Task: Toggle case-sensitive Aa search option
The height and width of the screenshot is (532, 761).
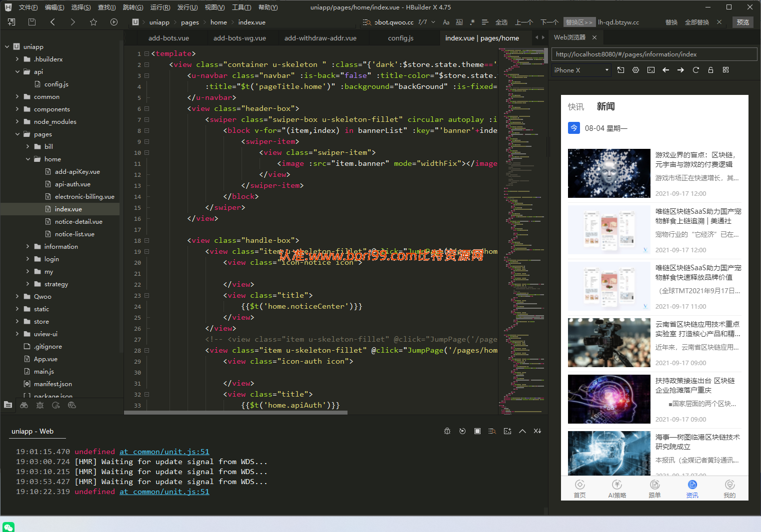Action: tap(446, 22)
